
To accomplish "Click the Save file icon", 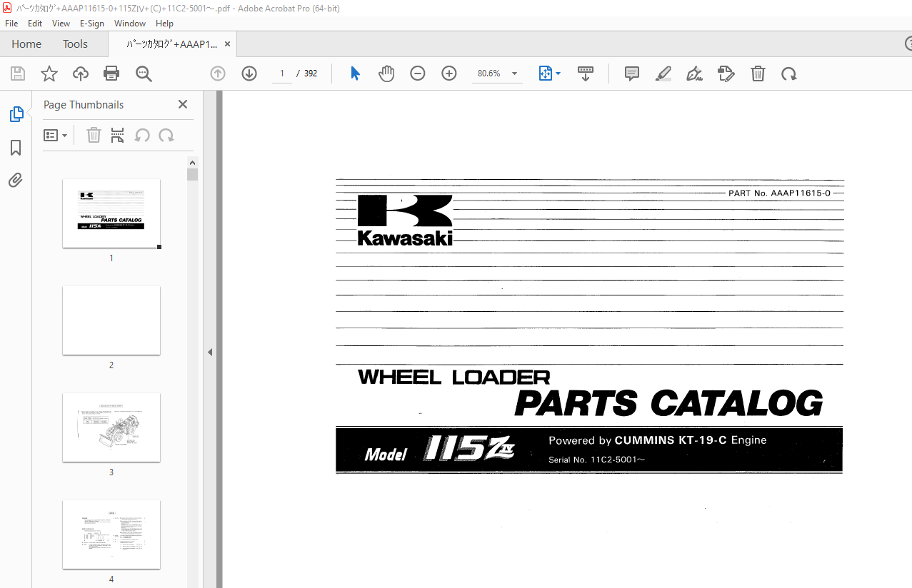I will point(18,73).
